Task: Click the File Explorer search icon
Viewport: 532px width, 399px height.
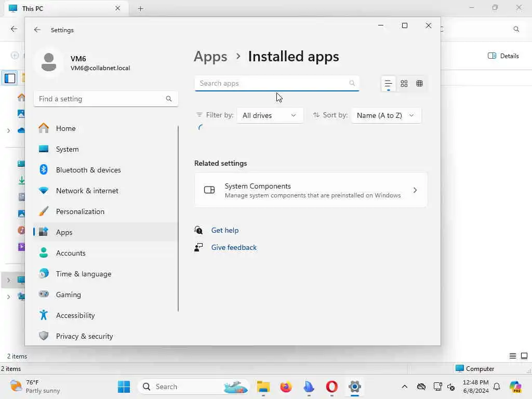Action: (516, 29)
